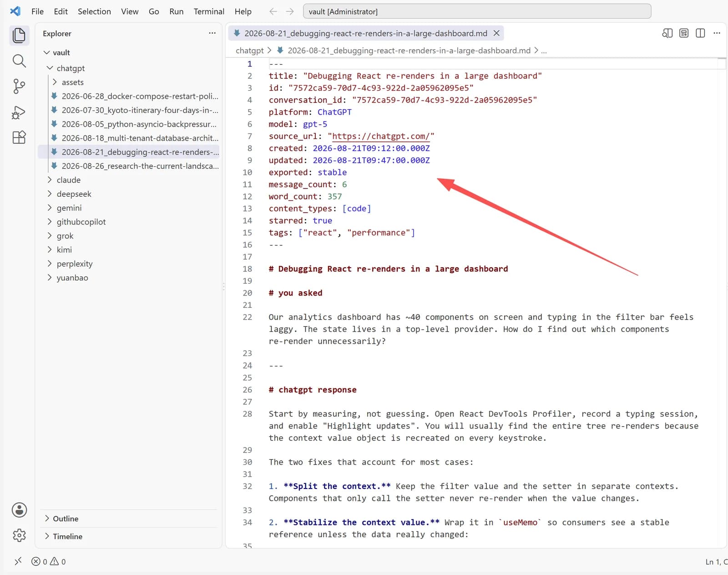This screenshot has width=728, height=575.
Task: Open preview to the side icon
Action: (x=667, y=33)
